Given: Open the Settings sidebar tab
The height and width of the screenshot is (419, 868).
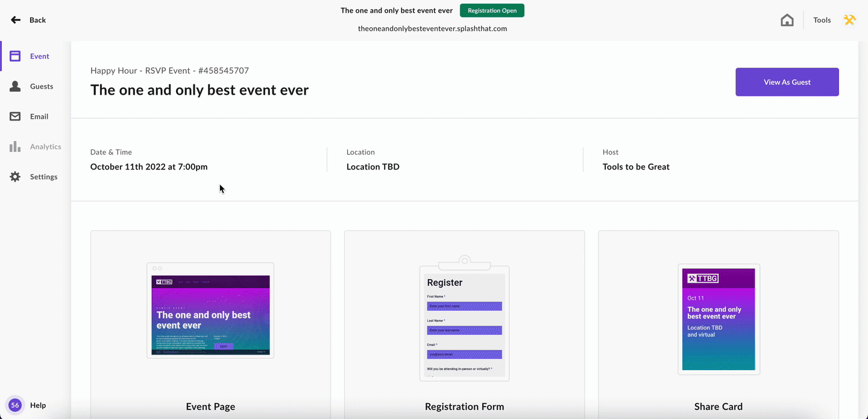Looking at the screenshot, I should point(44,177).
